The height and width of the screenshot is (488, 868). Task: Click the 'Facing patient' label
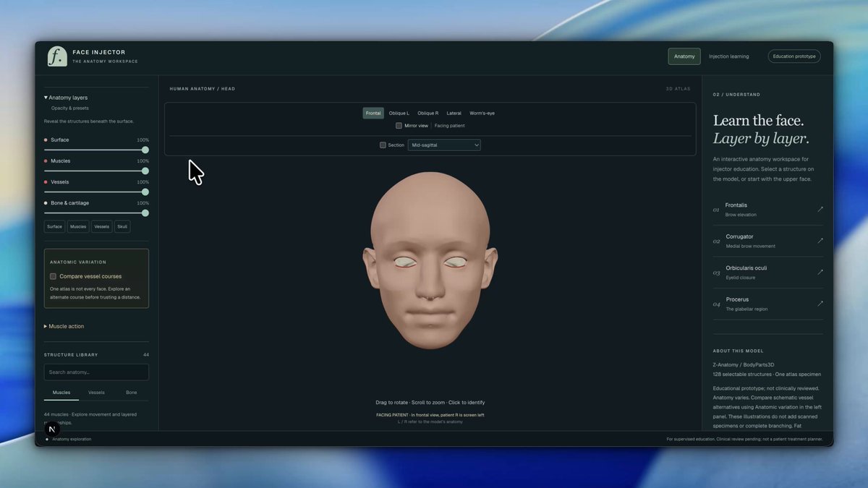click(x=449, y=126)
